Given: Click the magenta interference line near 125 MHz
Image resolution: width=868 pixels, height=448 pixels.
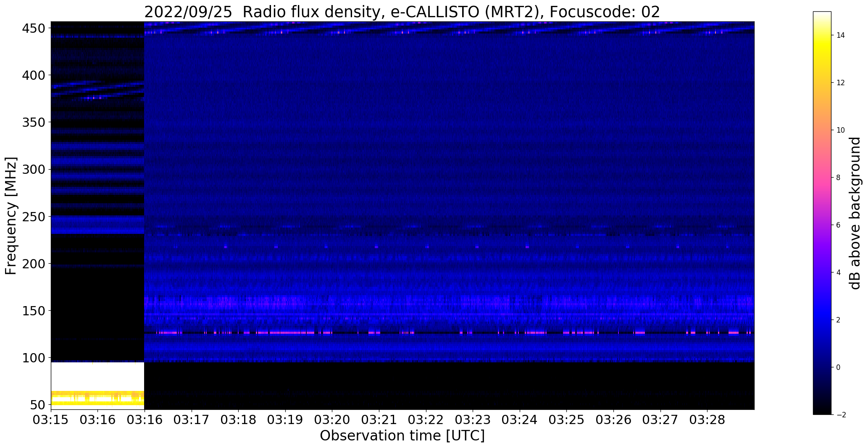Looking at the screenshot, I should click(449, 333).
